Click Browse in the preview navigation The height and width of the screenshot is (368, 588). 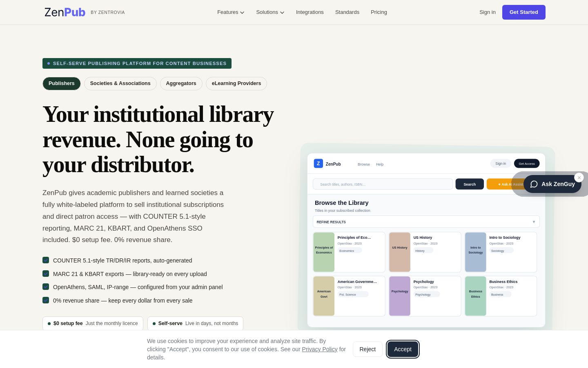coord(364,164)
